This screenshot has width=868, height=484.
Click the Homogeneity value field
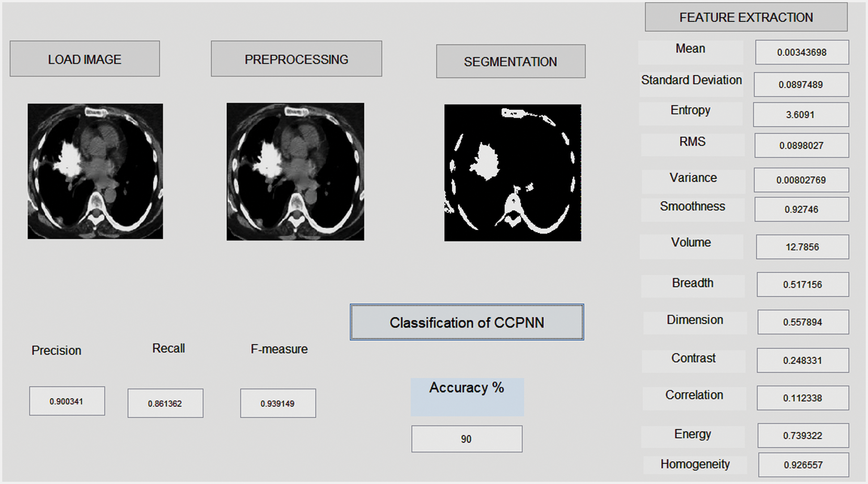803,465
